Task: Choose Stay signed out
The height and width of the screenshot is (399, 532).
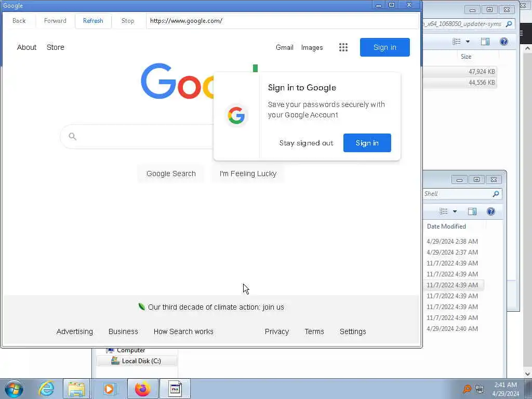Action: [x=306, y=143]
